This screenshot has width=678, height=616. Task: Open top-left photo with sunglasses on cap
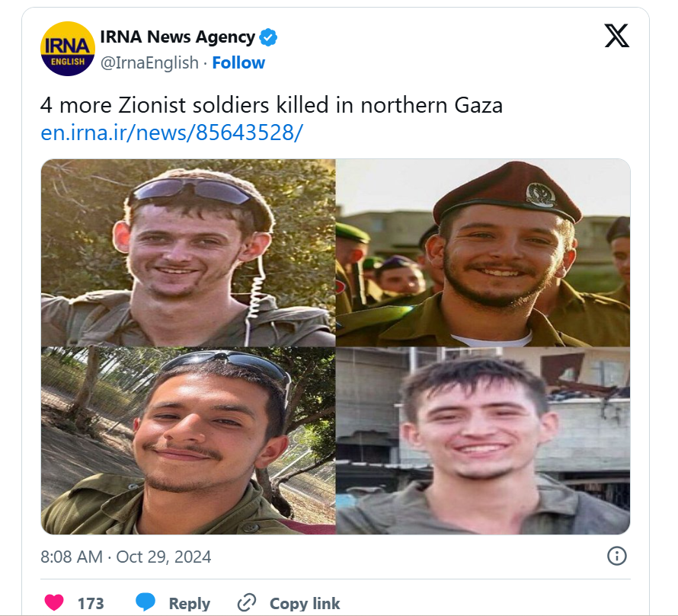188,253
